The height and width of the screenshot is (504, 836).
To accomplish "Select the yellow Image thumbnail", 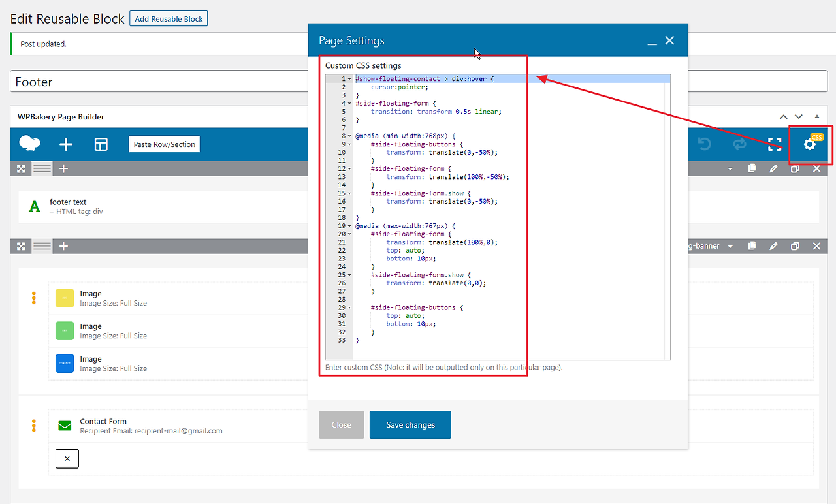I will 65,298.
